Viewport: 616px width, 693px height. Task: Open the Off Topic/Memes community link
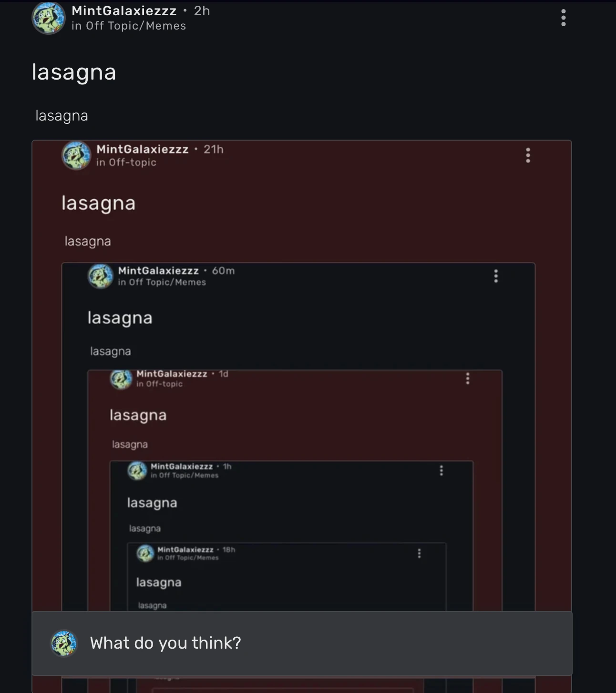[x=129, y=26]
